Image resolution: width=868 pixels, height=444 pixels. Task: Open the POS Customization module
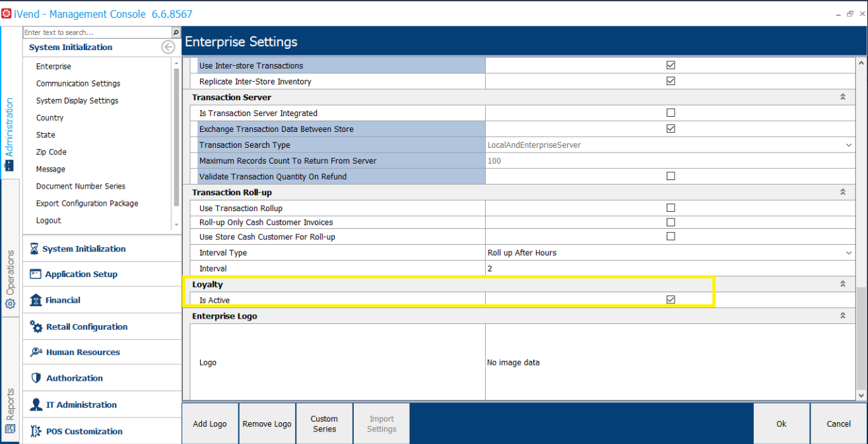102,431
